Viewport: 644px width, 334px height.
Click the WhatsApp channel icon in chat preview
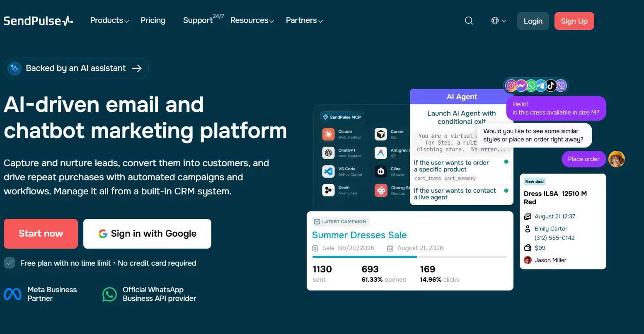(x=531, y=86)
